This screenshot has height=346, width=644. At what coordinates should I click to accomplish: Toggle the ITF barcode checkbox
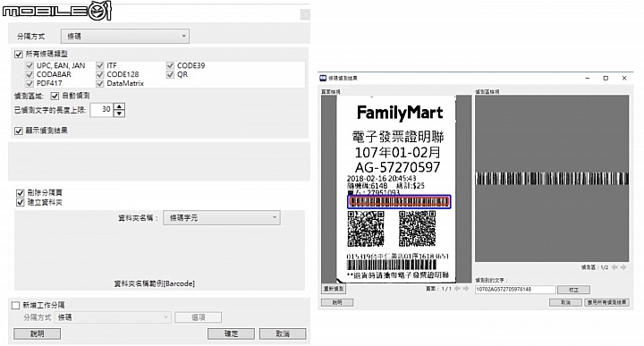(x=100, y=65)
